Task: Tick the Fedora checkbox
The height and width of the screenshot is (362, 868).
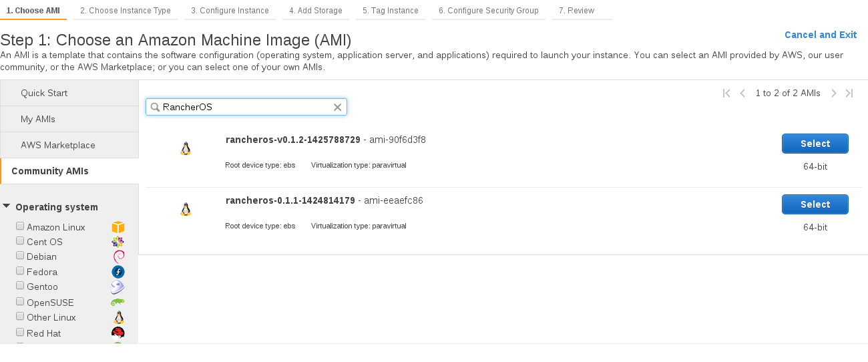Action: pyautogui.click(x=20, y=271)
